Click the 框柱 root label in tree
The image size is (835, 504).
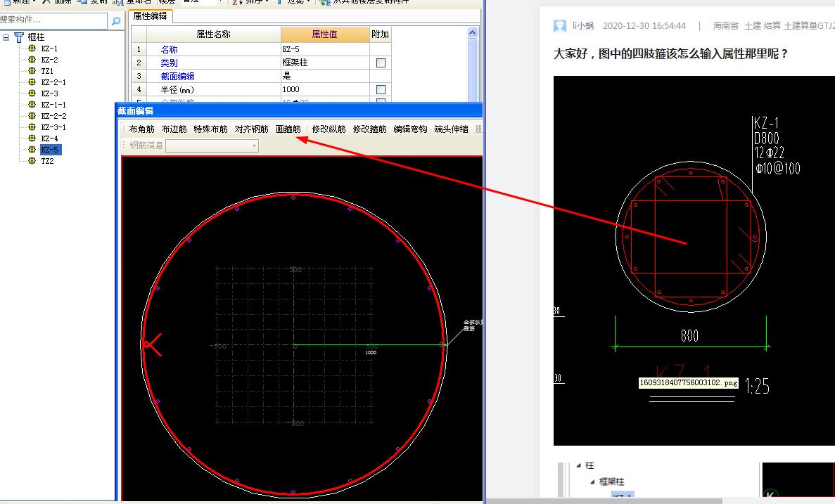pyautogui.click(x=36, y=37)
